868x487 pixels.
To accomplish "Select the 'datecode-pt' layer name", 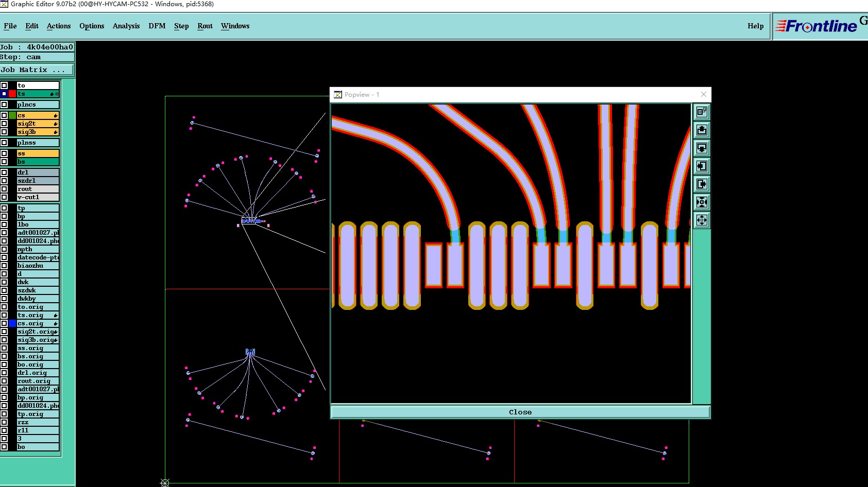I will (38, 257).
